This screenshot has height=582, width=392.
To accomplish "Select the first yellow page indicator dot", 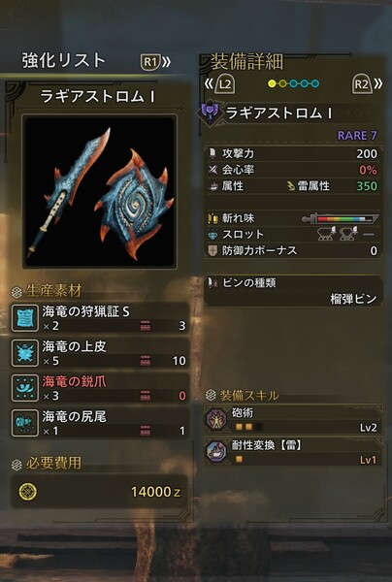I will click(272, 83).
